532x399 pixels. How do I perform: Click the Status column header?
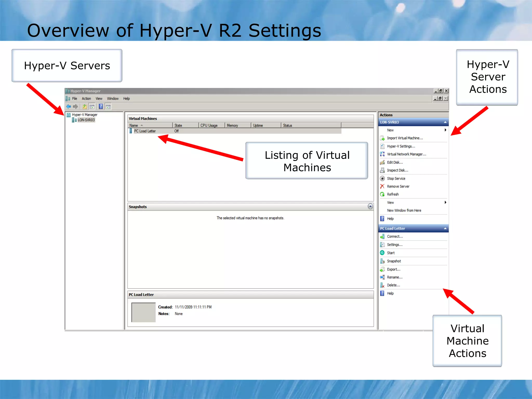click(x=311, y=125)
